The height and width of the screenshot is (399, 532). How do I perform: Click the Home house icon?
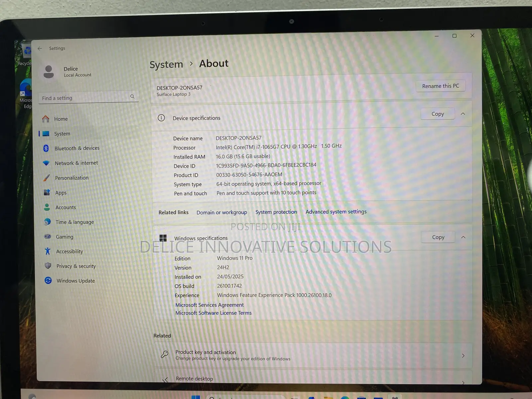coord(46,119)
